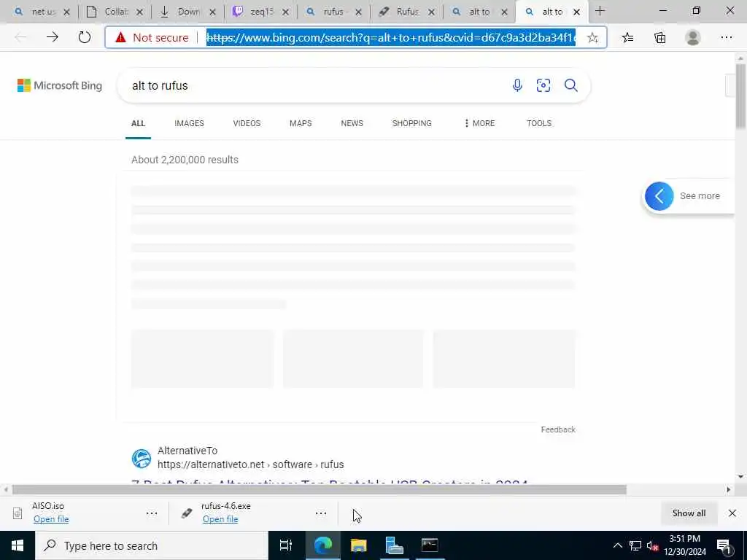Image resolution: width=747 pixels, height=560 pixels.
Task: Click the Show all downloads button
Action: 689,513
